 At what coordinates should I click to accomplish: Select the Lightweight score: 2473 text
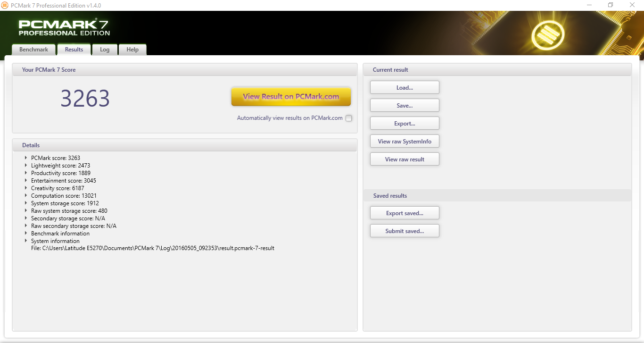60,166
